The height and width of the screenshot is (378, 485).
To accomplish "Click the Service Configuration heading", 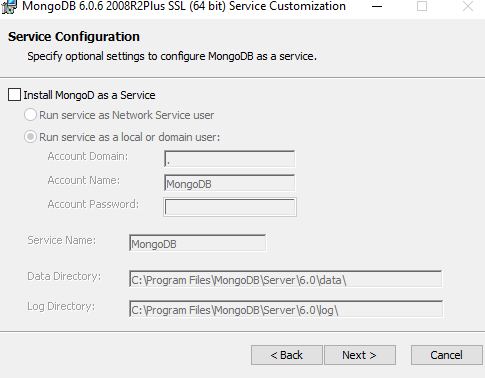I will click(74, 37).
